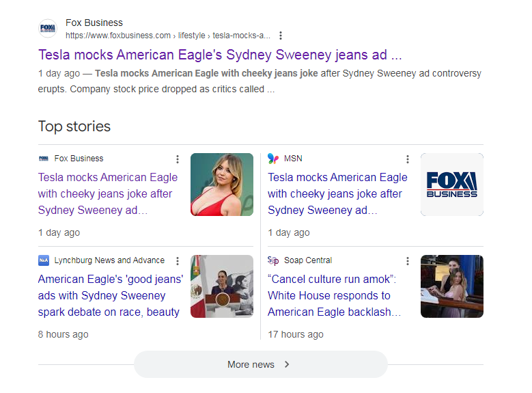Image resolution: width=532 pixels, height=393 pixels.
Task: Click the 'Fox Business' source label in Top stories
Action: tap(79, 159)
